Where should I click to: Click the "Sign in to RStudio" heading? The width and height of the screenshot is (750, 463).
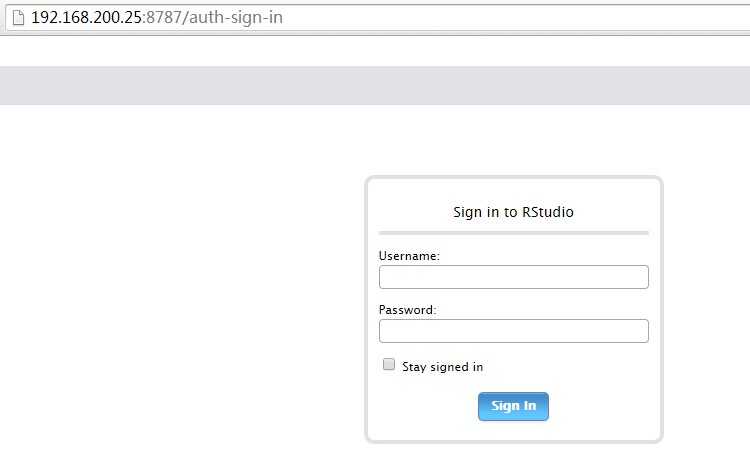tap(513, 212)
